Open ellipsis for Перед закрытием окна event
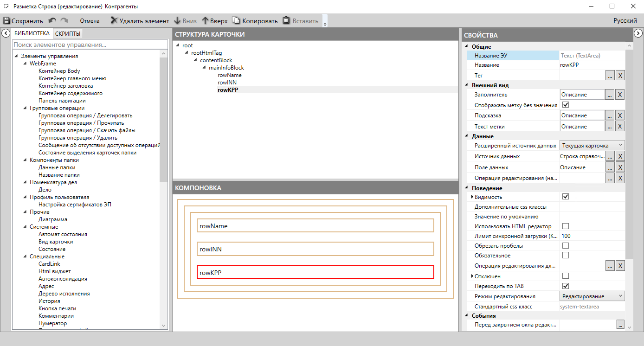The height and width of the screenshot is (346, 644). (x=620, y=325)
